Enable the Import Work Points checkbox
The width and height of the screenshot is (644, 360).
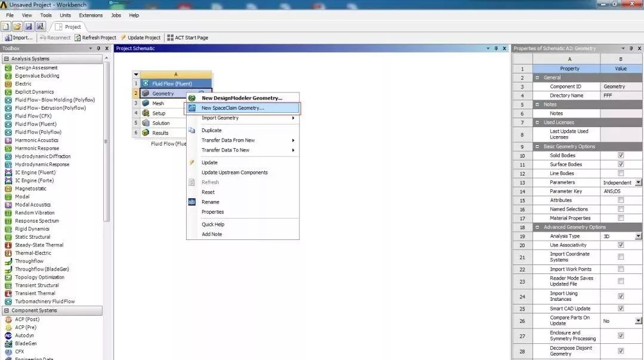621,269
